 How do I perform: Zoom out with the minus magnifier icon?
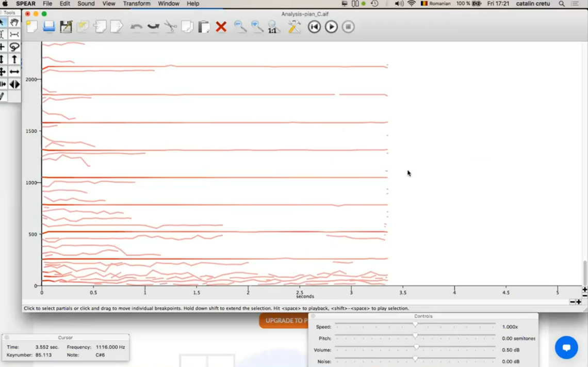point(240,27)
